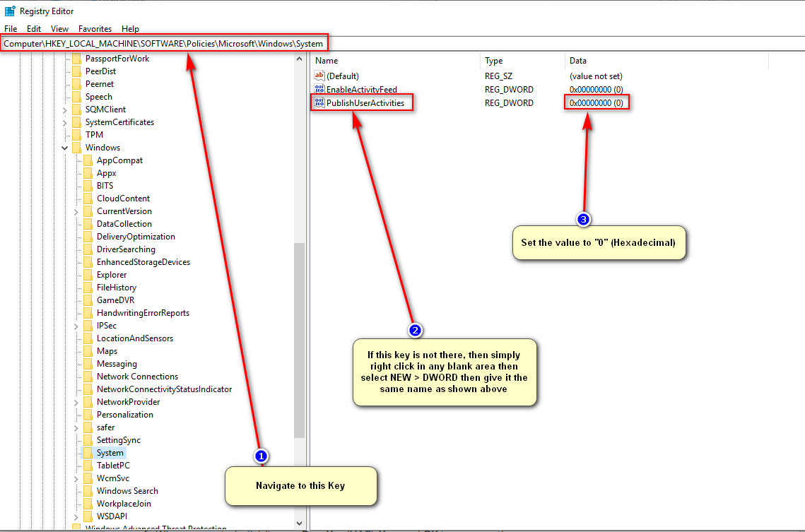Collapse the Windows key in tree
Screen dimensions: 805x532
[x=65, y=148]
